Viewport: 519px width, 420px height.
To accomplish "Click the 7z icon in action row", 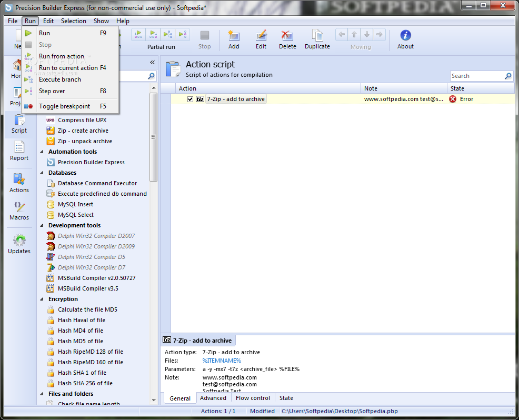I will coord(200,99).
